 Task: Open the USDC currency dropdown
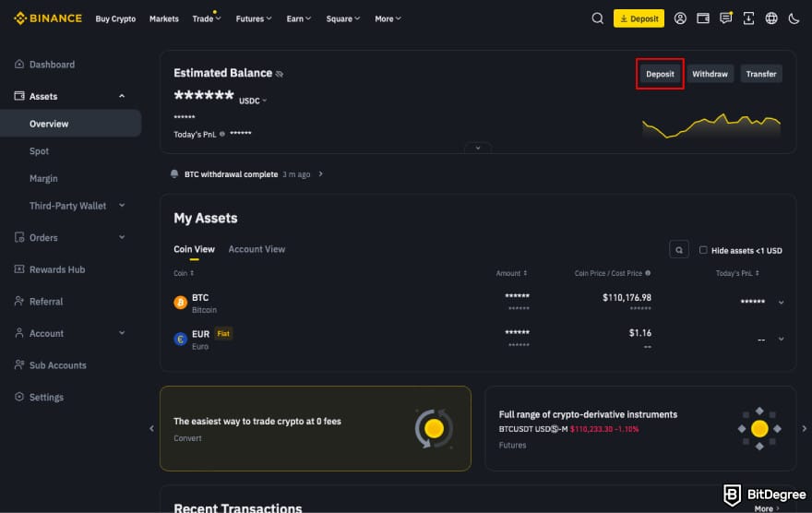pos(253,101)
